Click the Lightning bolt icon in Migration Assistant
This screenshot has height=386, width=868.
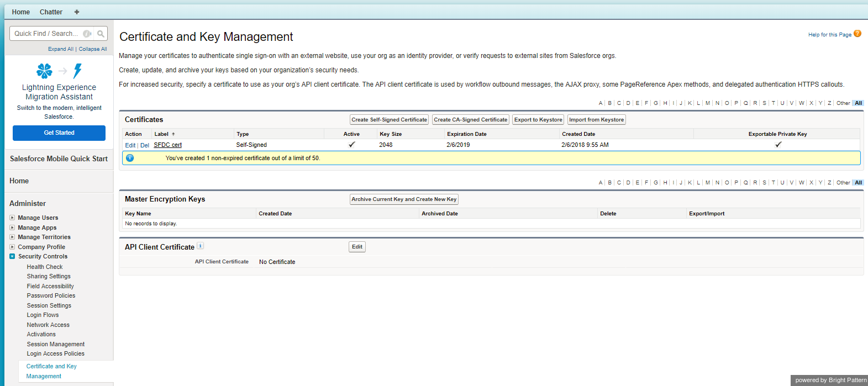click(x=77, y=71)
